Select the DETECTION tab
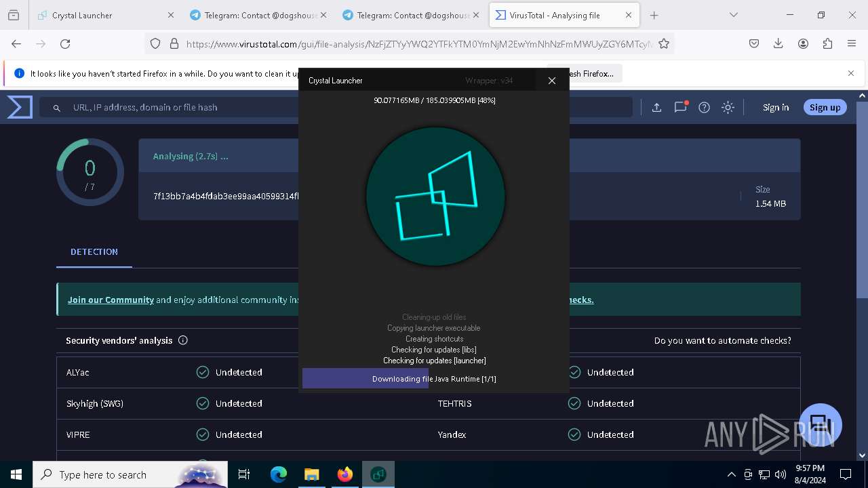The height and width of the screenshot is (488, 868). pyautogui.click(x=94, y=251)
